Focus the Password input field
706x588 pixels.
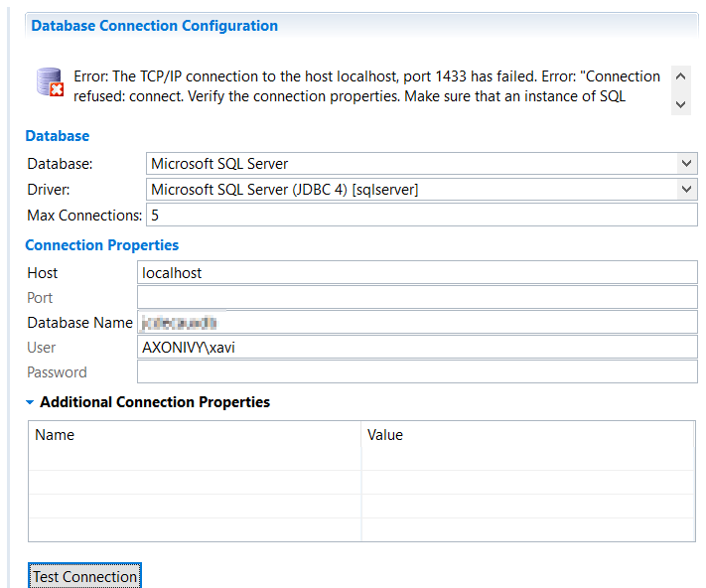(417, 372)
